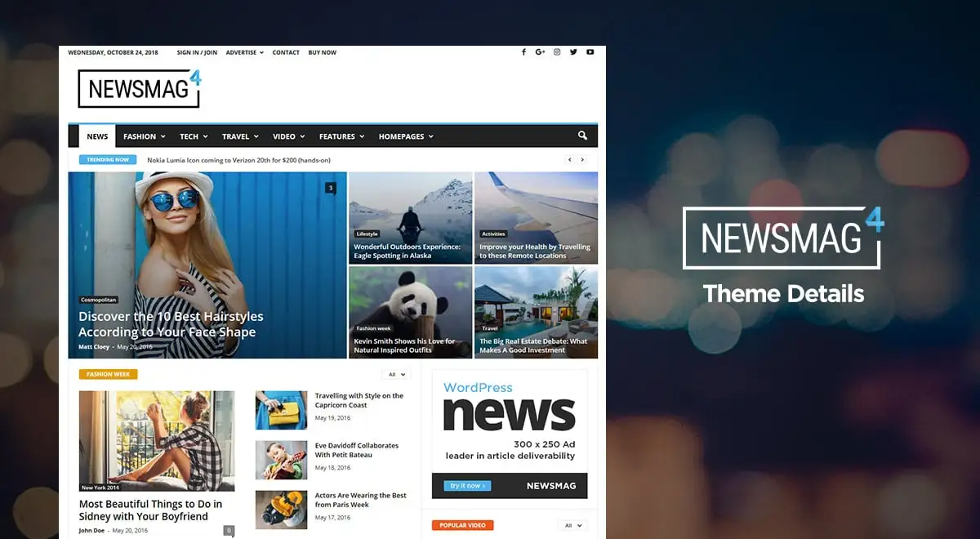Click the Newsmag 4 site logo
980x539 pixels.
(x=138, y=87)
